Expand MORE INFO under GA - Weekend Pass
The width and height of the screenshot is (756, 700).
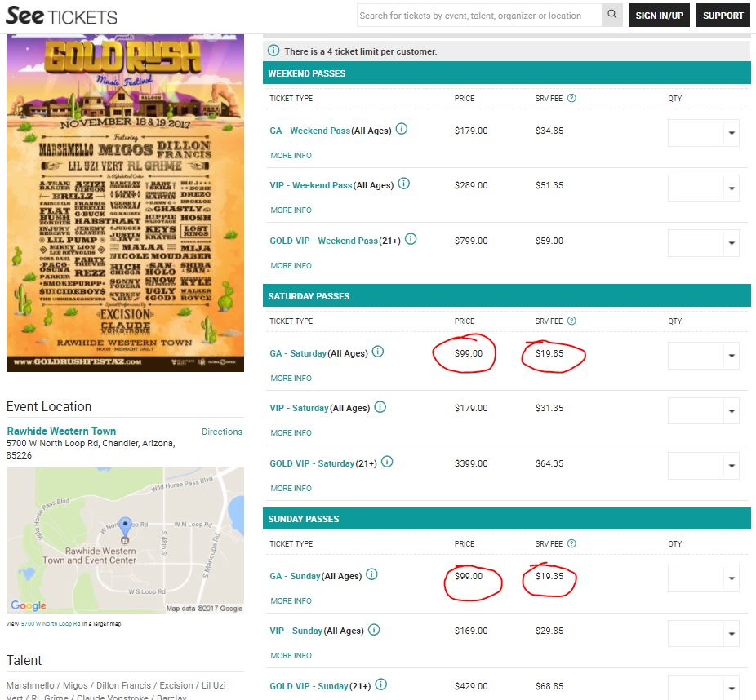(291, 156)
